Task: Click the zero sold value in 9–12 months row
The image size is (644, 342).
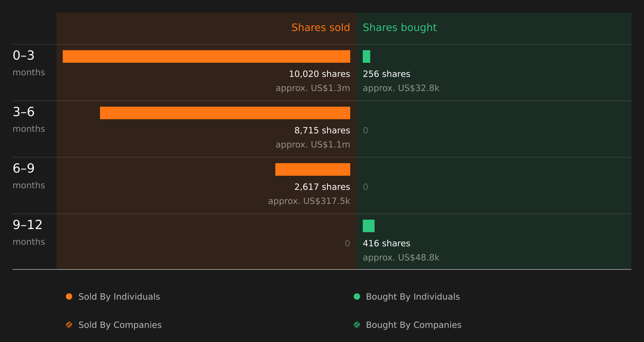Action: [x=347, y=244]
